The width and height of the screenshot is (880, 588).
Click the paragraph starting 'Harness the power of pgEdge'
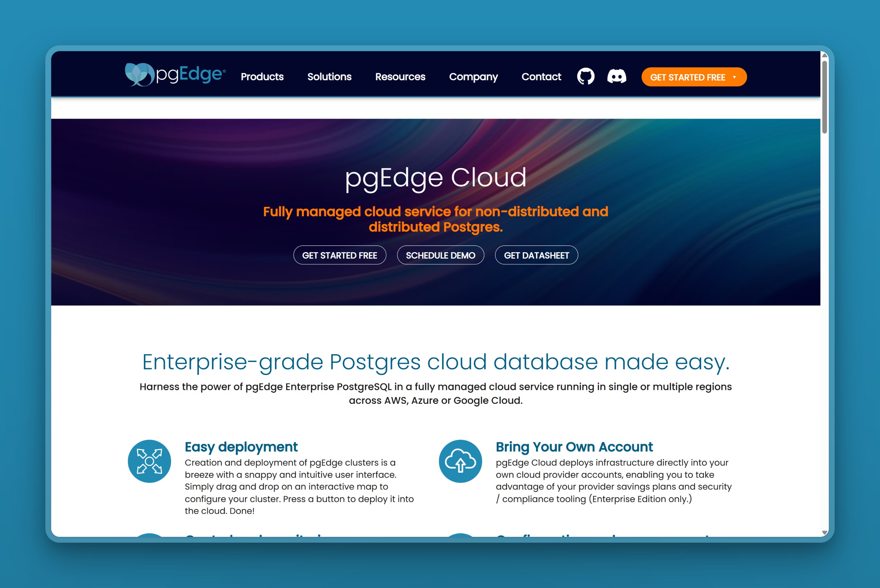click(x=436, y=393)
